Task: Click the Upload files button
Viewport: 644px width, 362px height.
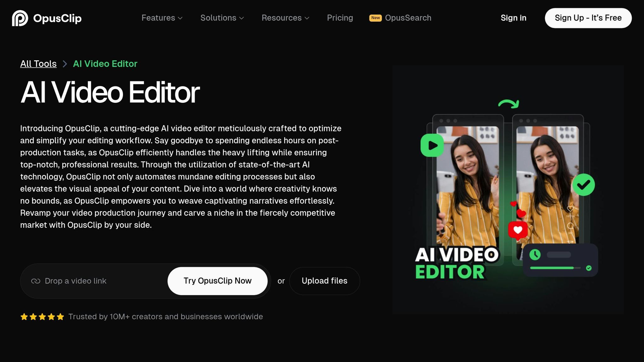Action: point(325,281)
